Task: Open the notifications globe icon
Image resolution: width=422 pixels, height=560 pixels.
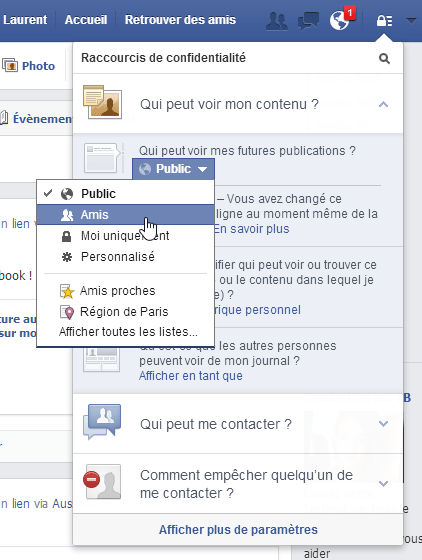Action: pos(339,21)
